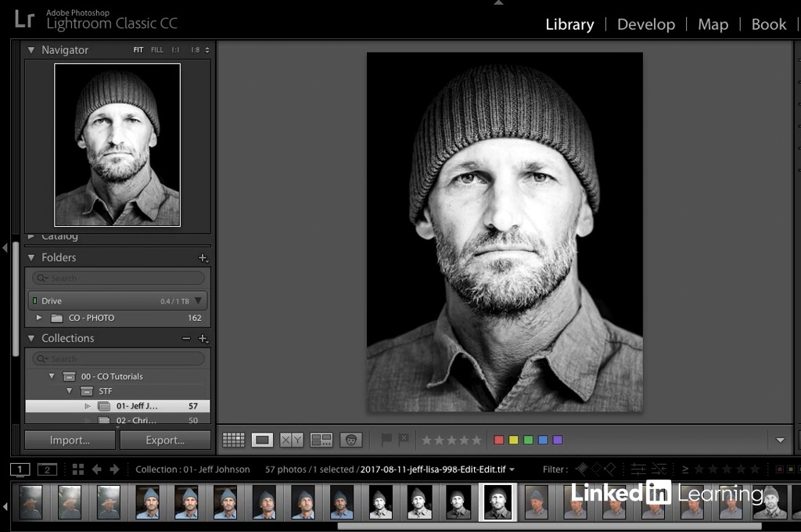This screenshot has width=801, height=532.
Task: Switch to Loupe view
Action: coord(262,440)
